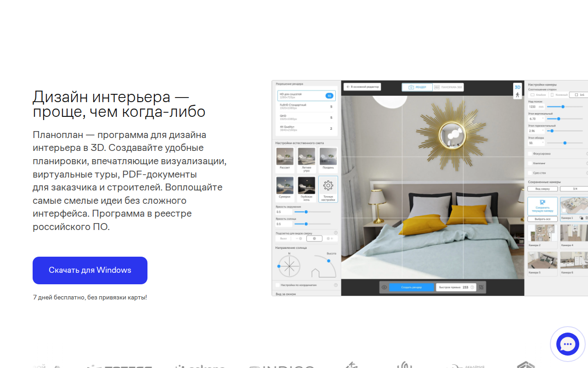Choose the Глубокая ночь lighting preset
The height and width of the screenshot is (368, 588).
click(x=306, y=189)
